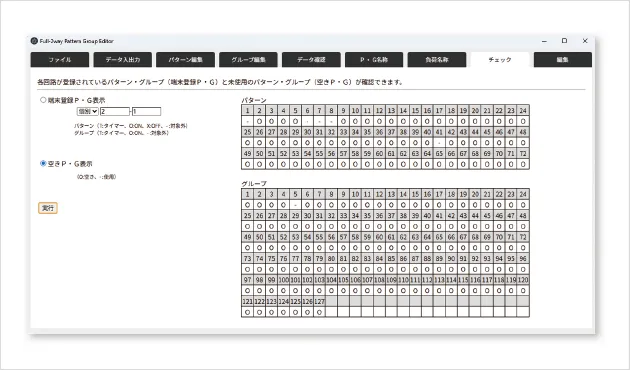Open the 個別 dropdown
Image resolution: width=630 pixels, height=370 pixels.
click(x=88, y=111)
